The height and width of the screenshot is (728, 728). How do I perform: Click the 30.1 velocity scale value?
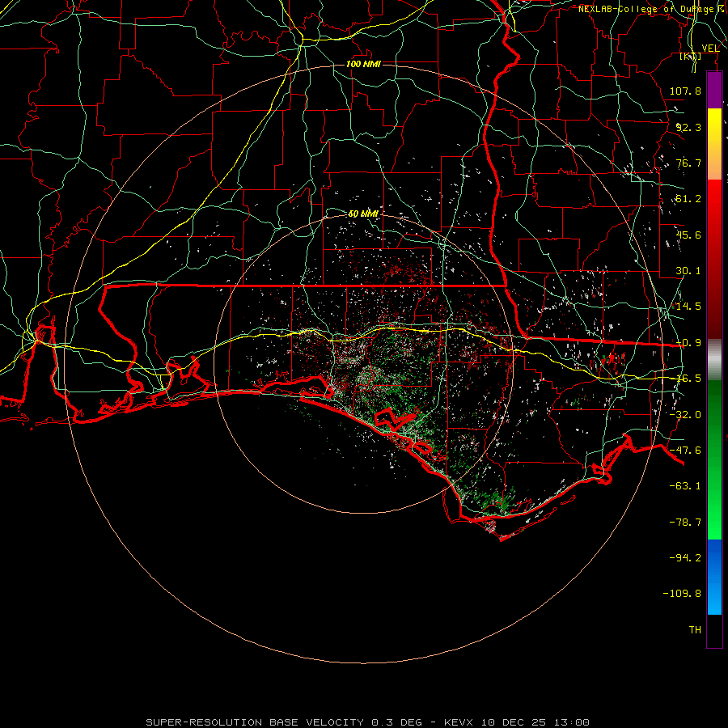tap(688, 271)
